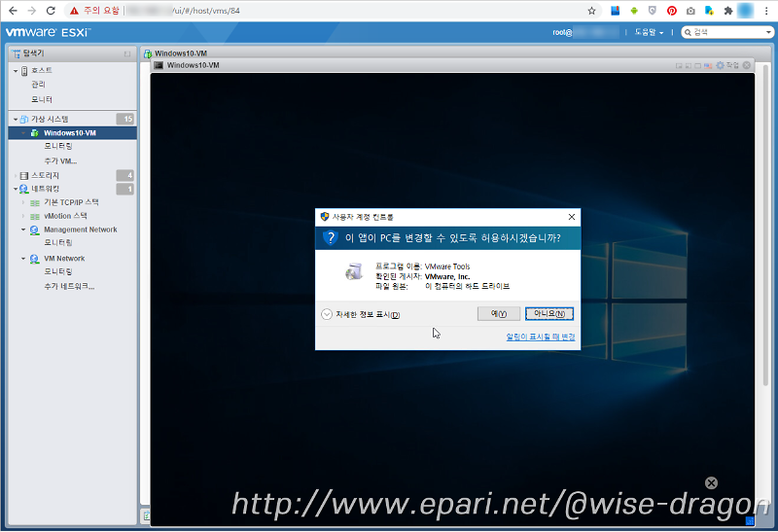Click 아니요(N) in the UAC dialog
This screenshot has width=778, height=532.
549,313
